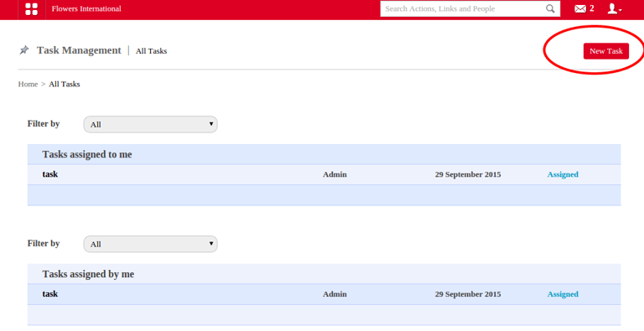Open the mail envelope notifications icon
This screenshot has width=644, height=331.
[x=580, y=8]
